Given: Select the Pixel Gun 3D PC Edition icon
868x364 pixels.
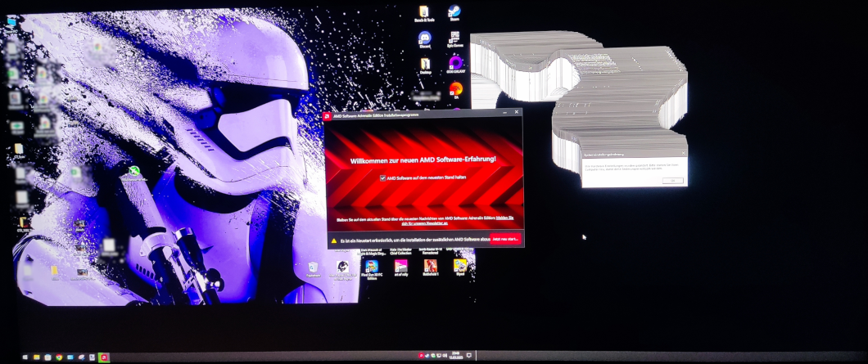Looking at the screenshot, I should click(x=372, y=269).
